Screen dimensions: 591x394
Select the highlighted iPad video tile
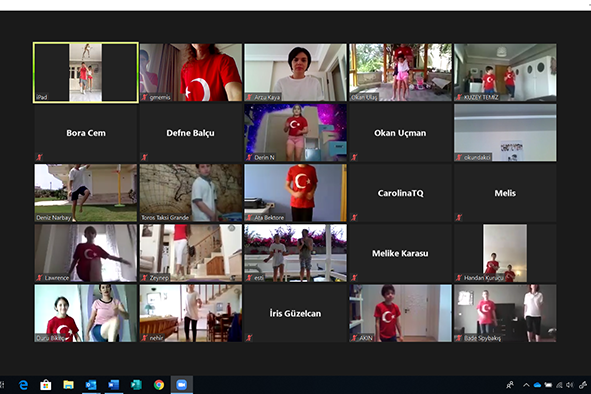86,72
